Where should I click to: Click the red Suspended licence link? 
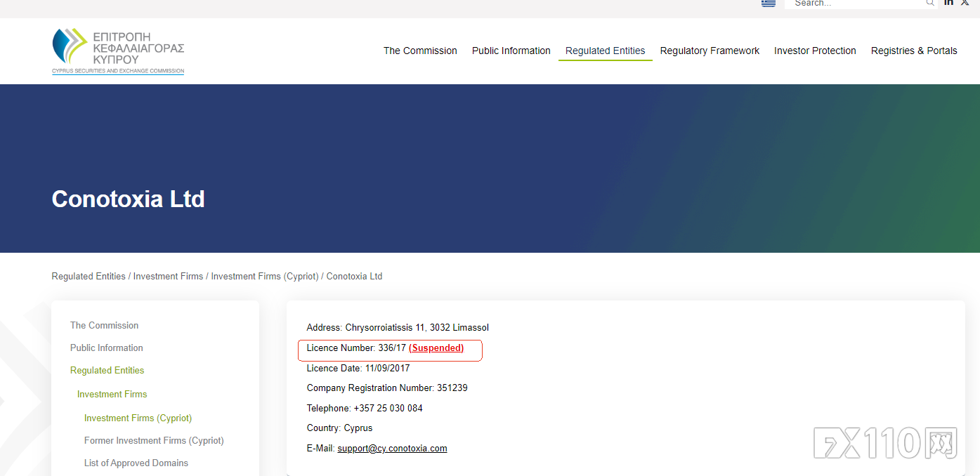pyautogui.click(x=436, y=348)
